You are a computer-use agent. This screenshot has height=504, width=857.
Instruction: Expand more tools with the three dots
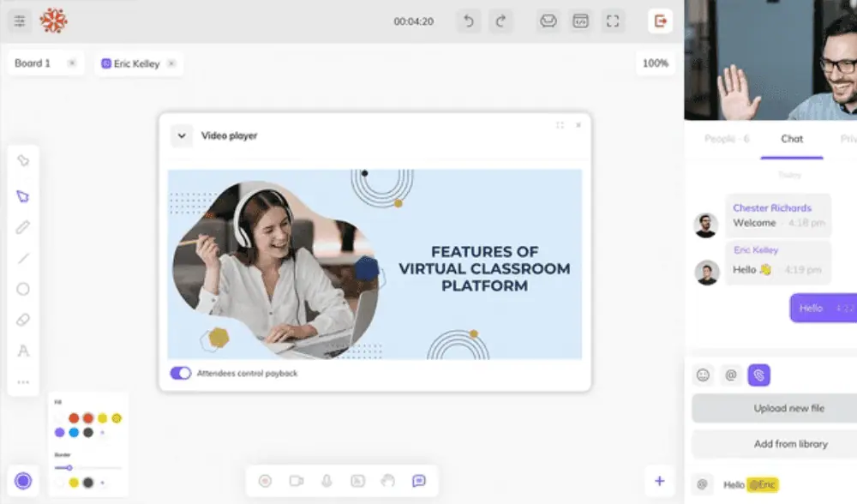[23, 381]
